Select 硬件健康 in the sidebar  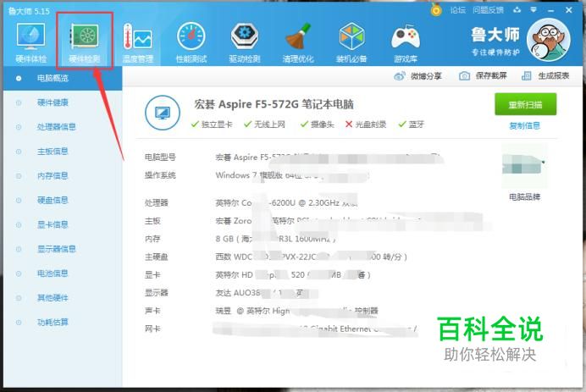tap(63, 102)
